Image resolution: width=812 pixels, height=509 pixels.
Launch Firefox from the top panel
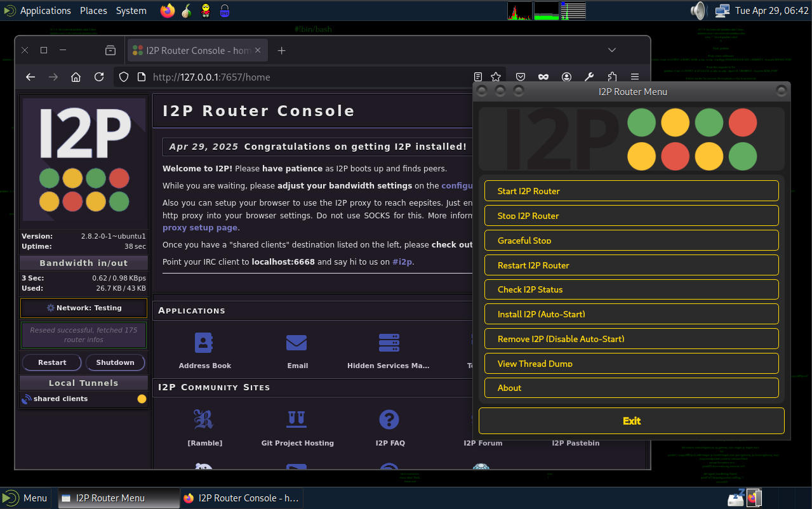[168, 11]
